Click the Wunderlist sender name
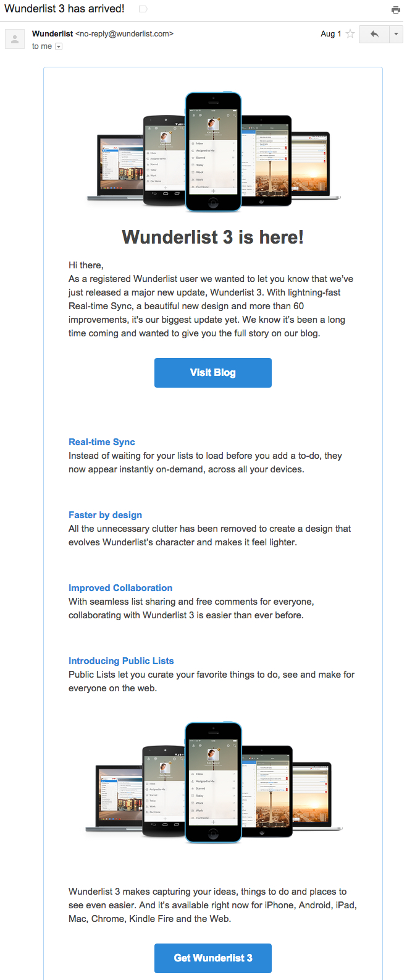Viewport: 407px width, 980px height. pos(52,34)
